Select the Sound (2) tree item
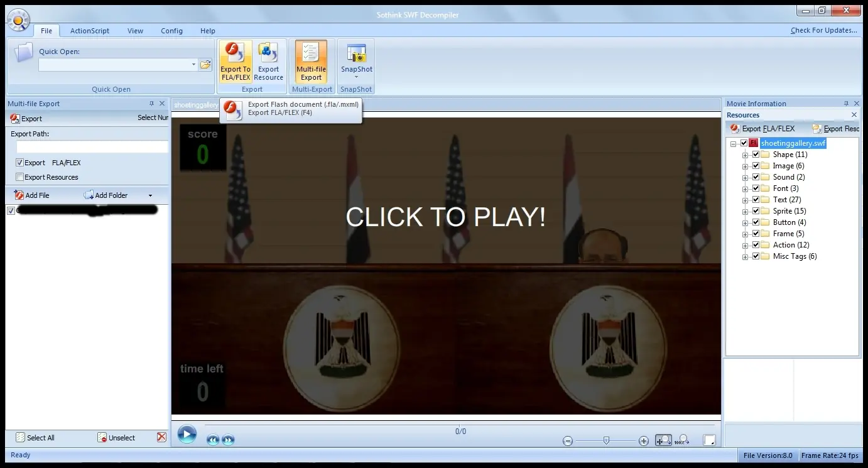 [x=789, y=177]
